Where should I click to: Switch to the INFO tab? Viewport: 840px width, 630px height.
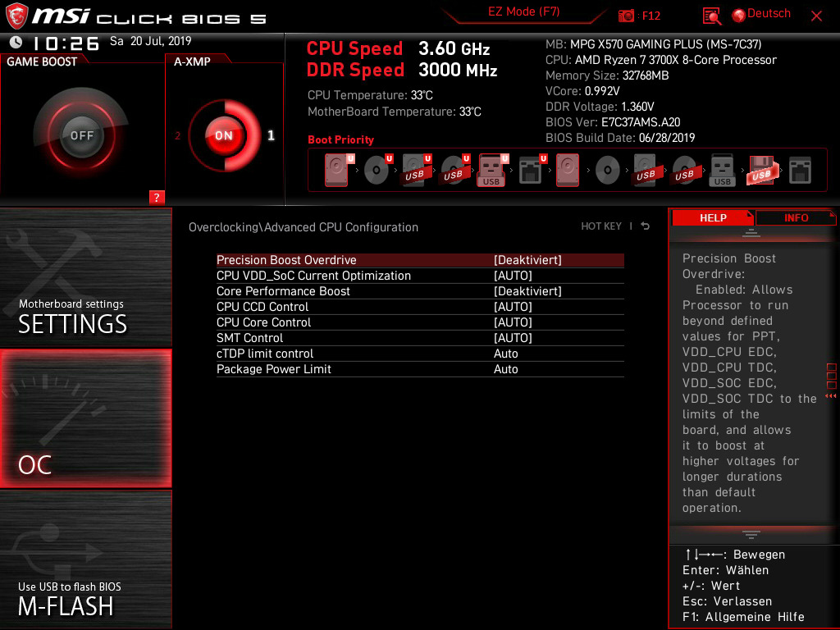point(796,217)
